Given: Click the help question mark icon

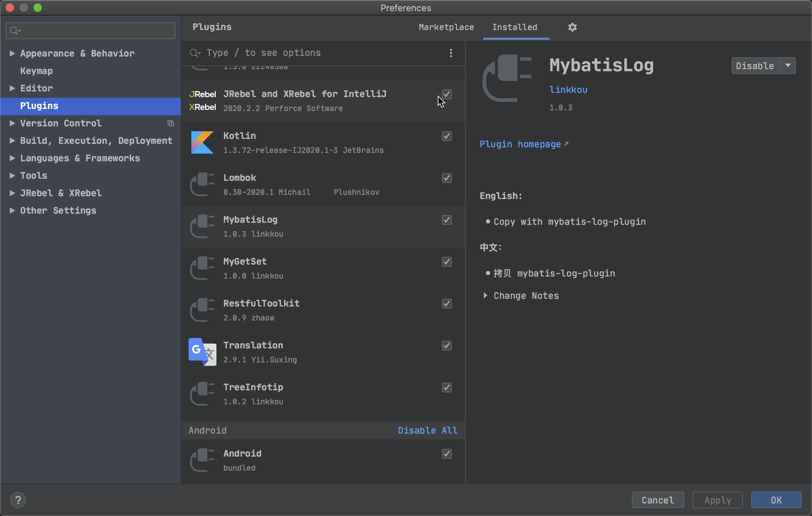Looking at the screenshot, I should coord(18,500).
